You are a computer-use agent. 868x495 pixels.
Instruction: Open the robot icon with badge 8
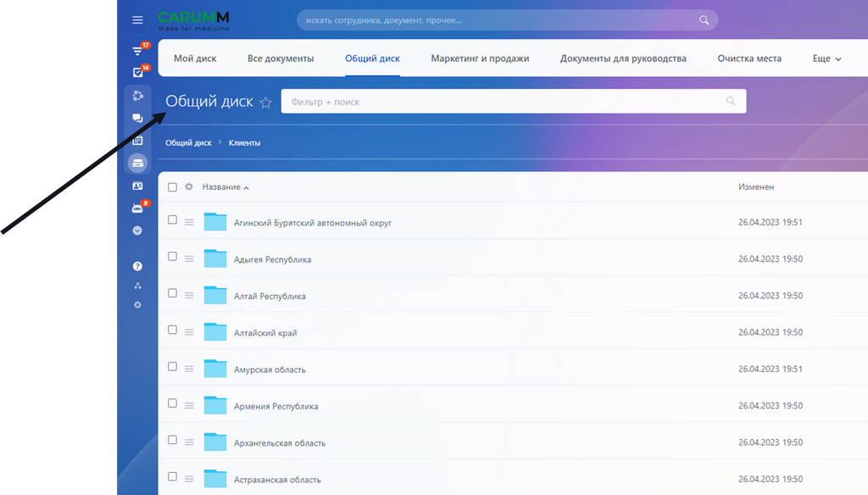(138, 209)
